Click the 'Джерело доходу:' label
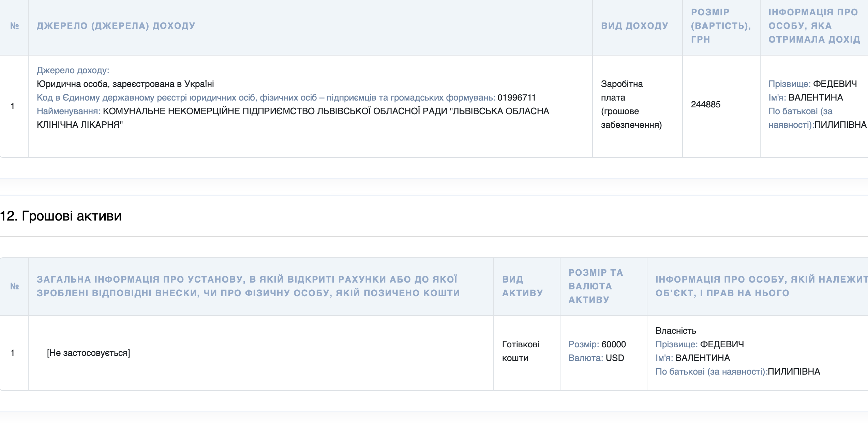This screenshot has width=868, height=423. point(73,70)
